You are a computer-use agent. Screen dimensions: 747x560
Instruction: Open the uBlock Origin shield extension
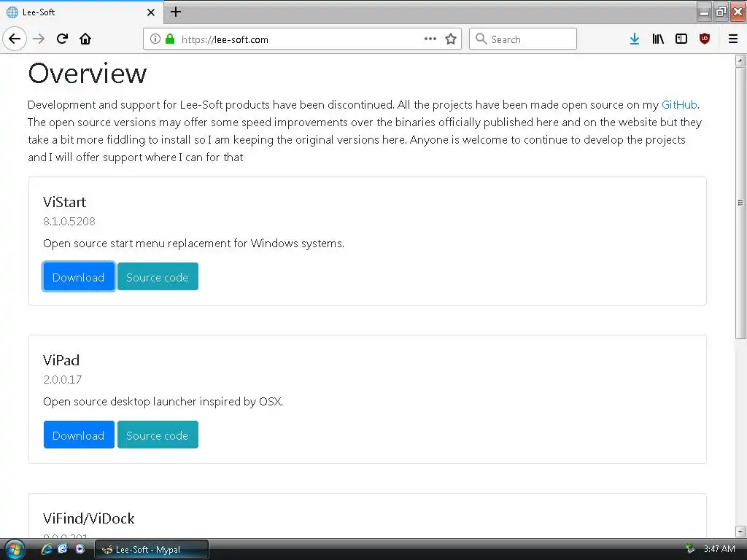point(705,39)
